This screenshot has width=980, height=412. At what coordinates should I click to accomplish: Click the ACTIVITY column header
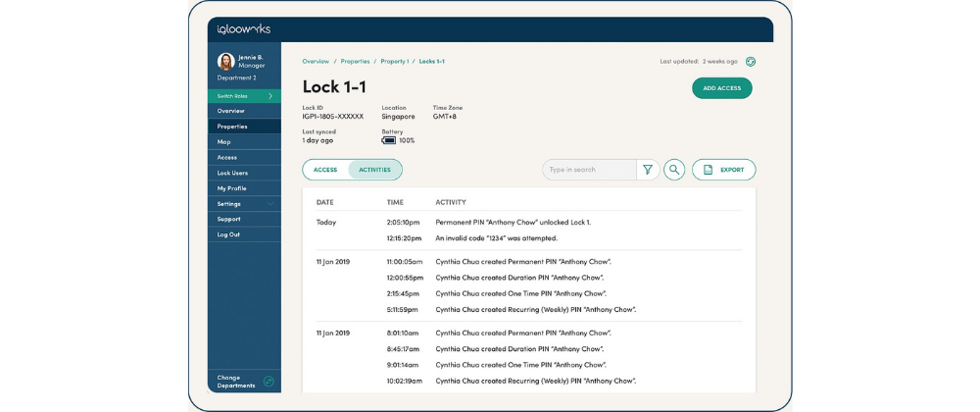point(451,202)
